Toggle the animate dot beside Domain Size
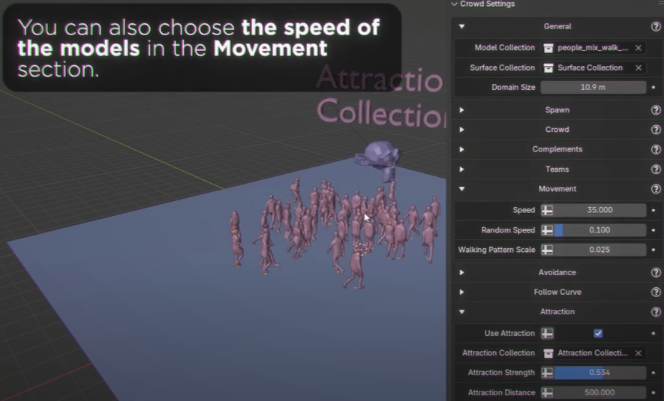664x401 pixels. pos(654,87)
